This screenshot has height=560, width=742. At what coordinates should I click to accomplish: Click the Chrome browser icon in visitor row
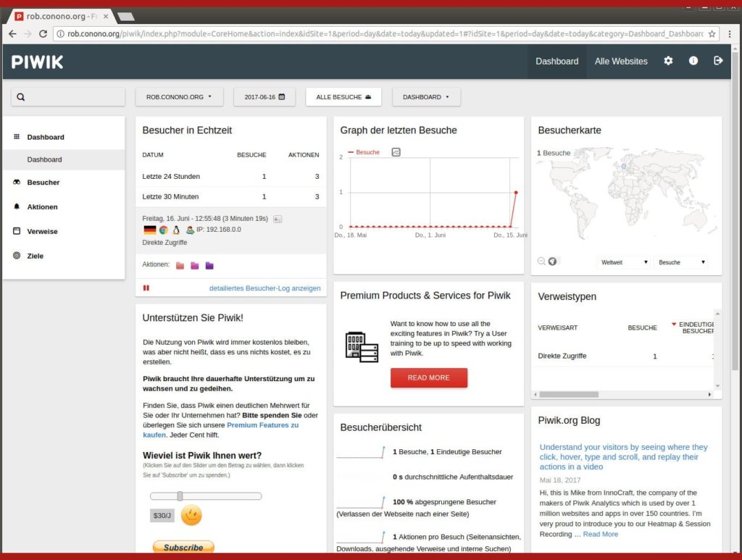coord(163,230)
